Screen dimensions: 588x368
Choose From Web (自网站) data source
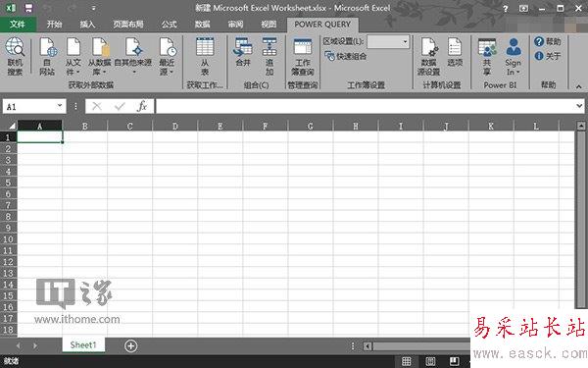point(48,56)
